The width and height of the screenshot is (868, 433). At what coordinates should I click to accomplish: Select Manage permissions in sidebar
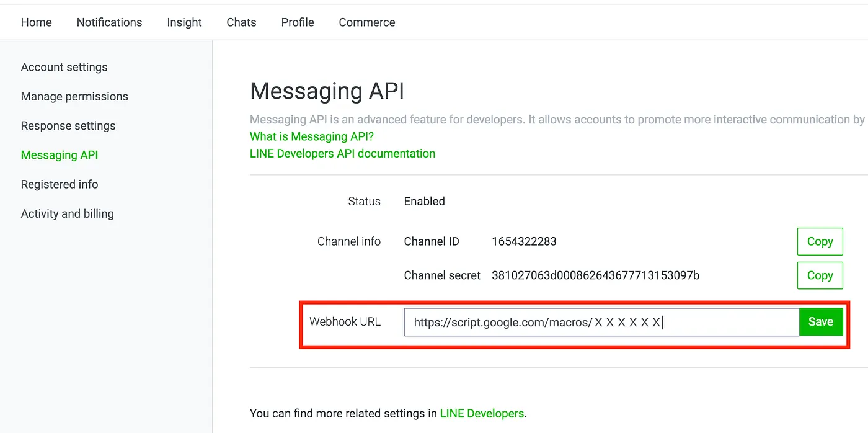point(74,96)
